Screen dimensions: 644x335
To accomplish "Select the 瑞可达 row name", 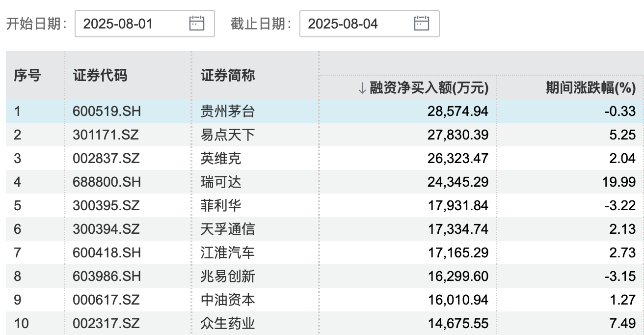I will [x=221, y=182].
